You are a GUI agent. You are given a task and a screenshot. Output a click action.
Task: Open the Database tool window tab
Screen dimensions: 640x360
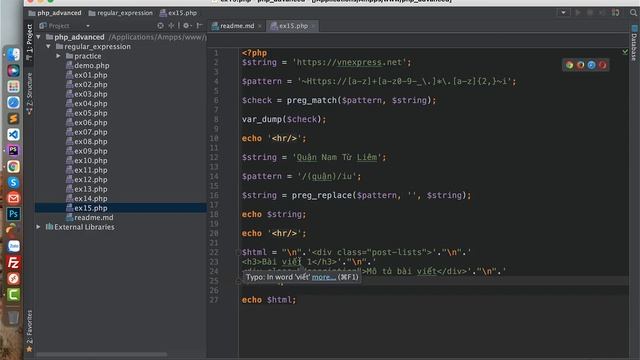pos(634,44)
